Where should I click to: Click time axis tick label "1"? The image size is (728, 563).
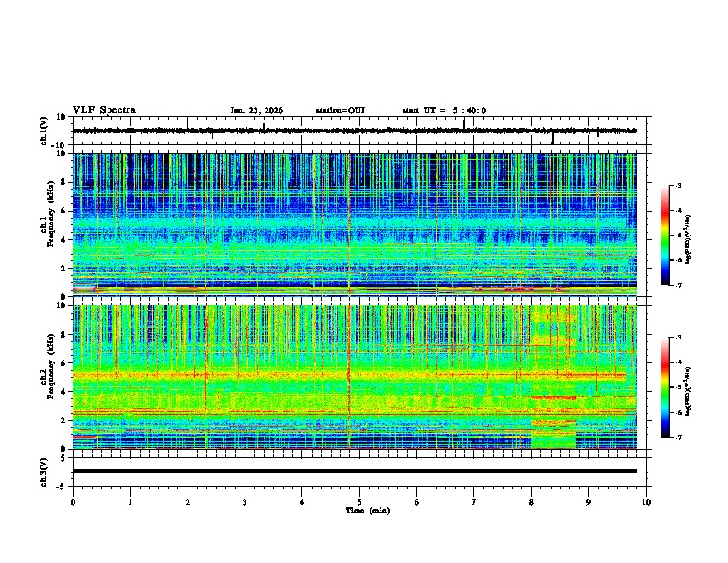tap(130, 502)
